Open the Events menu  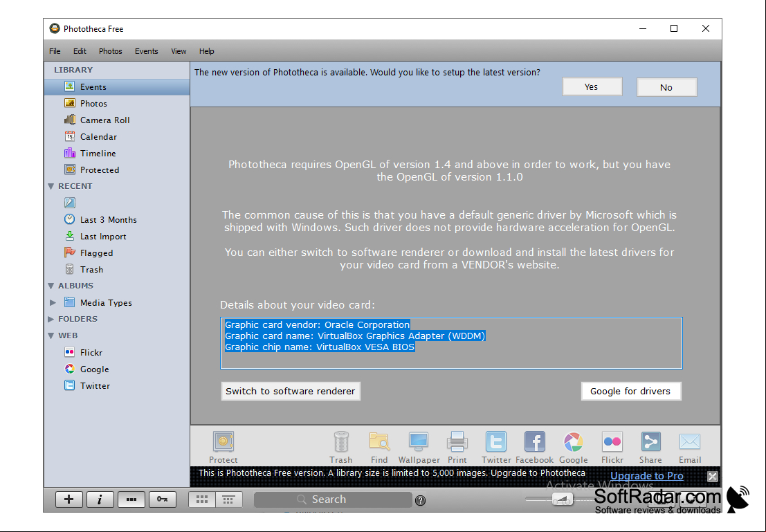[147, 51]
